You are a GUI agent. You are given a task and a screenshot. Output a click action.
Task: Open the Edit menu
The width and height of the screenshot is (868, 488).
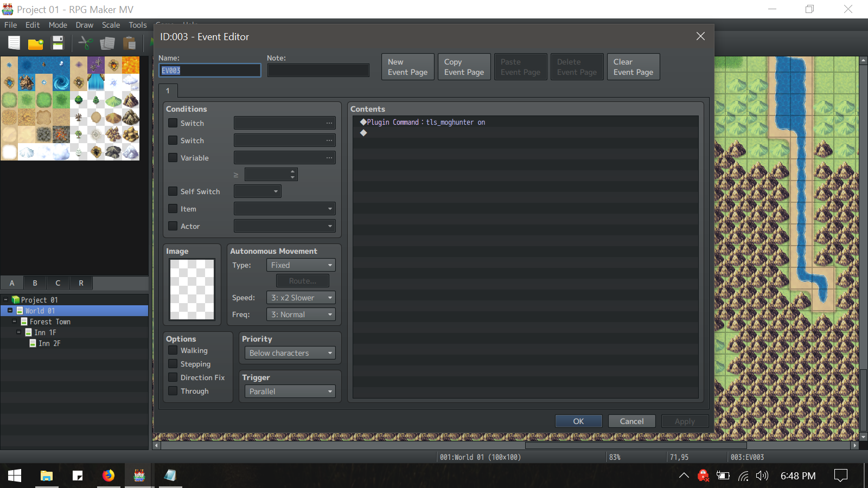33,25
